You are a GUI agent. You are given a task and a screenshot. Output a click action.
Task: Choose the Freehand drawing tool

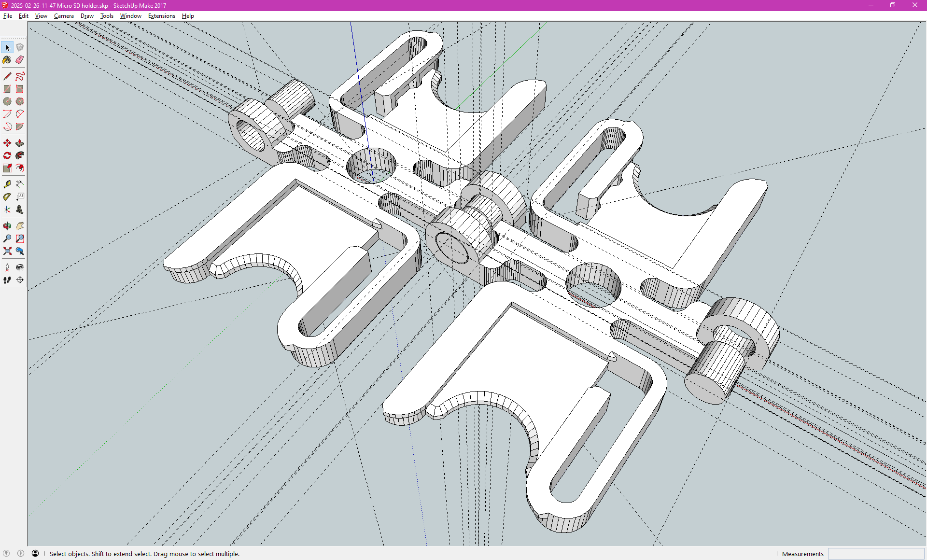tap(20, 76)
